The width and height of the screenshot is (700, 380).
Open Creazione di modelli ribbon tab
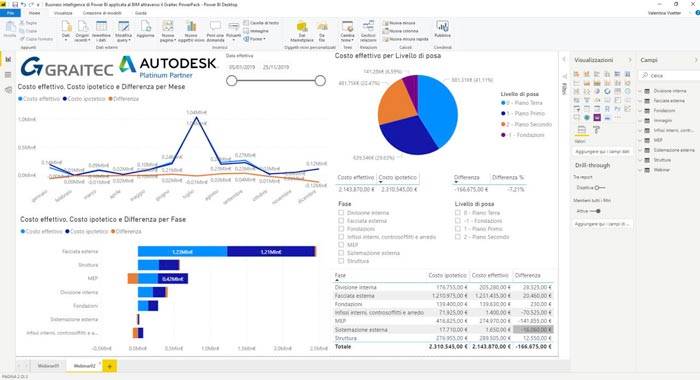tap(102, 13)
